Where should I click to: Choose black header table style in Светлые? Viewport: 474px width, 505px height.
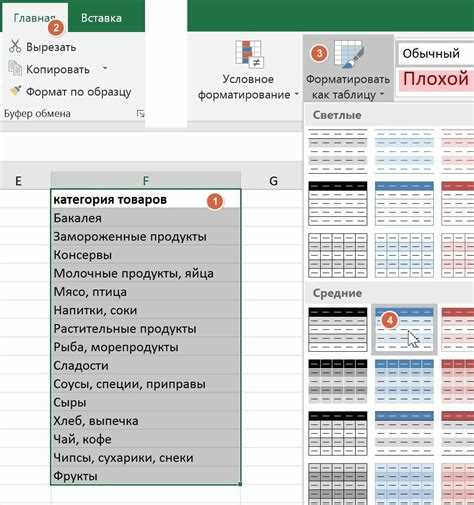(338, 203)
